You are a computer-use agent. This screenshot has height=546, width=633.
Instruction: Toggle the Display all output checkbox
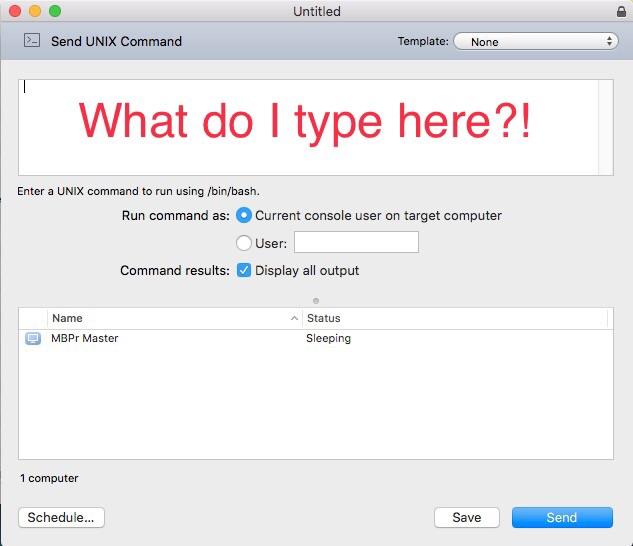tap(244, 270)
